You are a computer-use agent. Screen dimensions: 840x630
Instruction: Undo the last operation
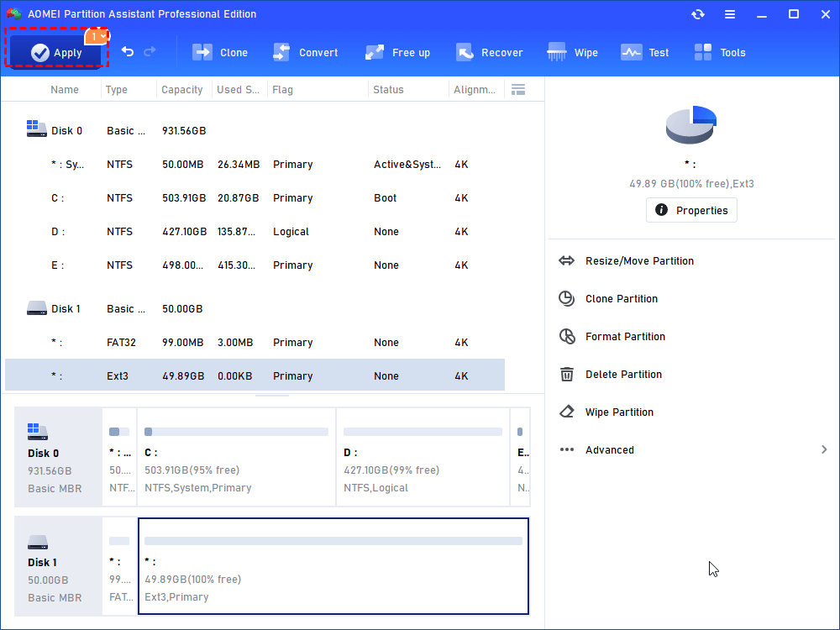point(128,51)
